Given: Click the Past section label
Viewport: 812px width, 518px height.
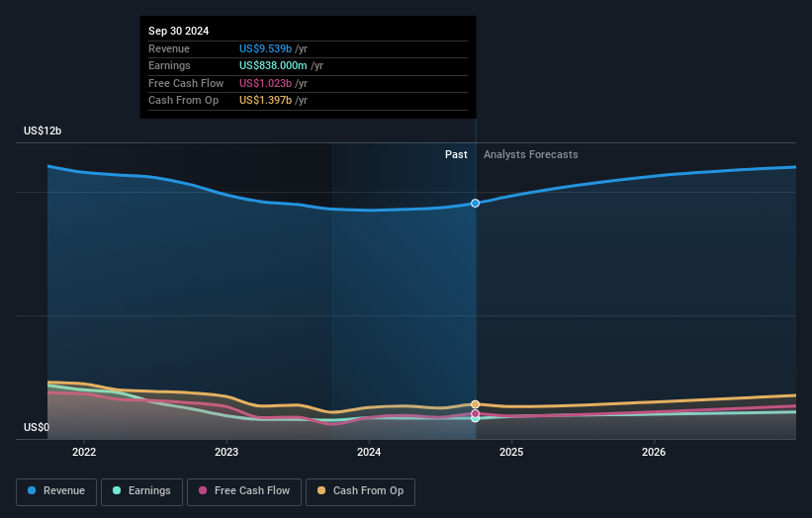Looking at the screenshot, I should pos(456,154).
